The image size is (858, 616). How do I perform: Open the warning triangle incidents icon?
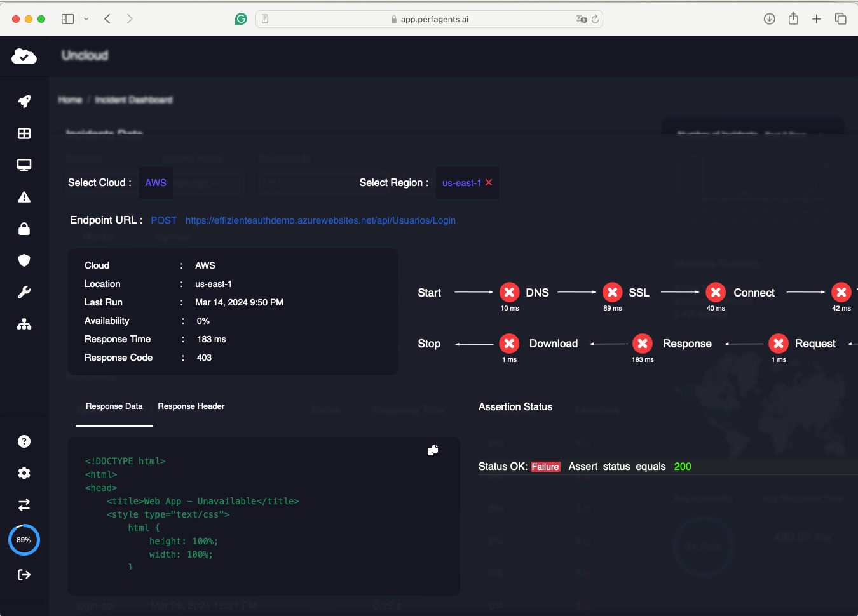tap(24, 197)
